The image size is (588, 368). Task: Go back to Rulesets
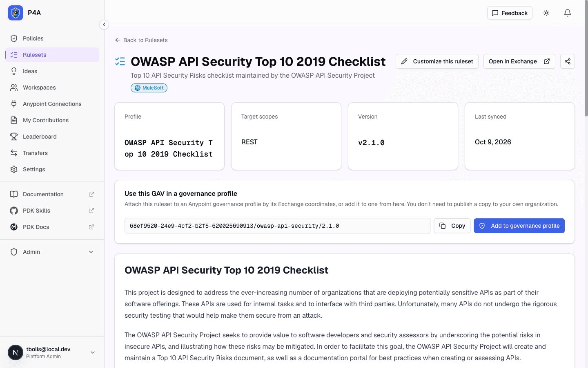click(x=141, y=40)
